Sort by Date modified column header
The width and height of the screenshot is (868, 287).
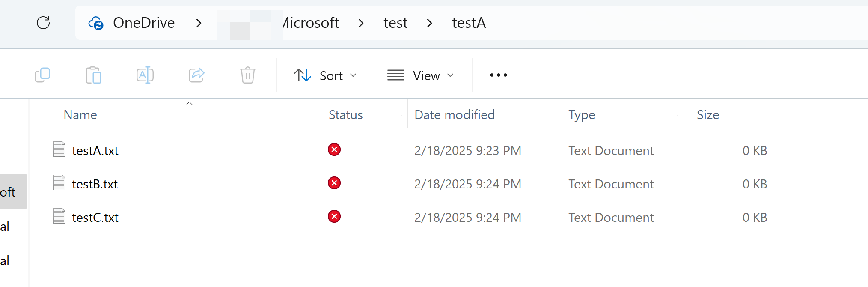[x=455, y=115]
